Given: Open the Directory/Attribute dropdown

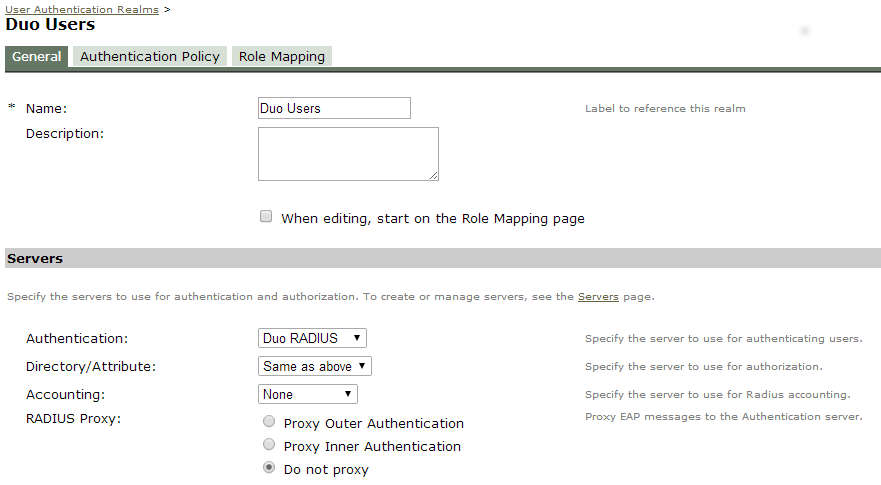Looking at the screenshot, I should click(315, 366).
